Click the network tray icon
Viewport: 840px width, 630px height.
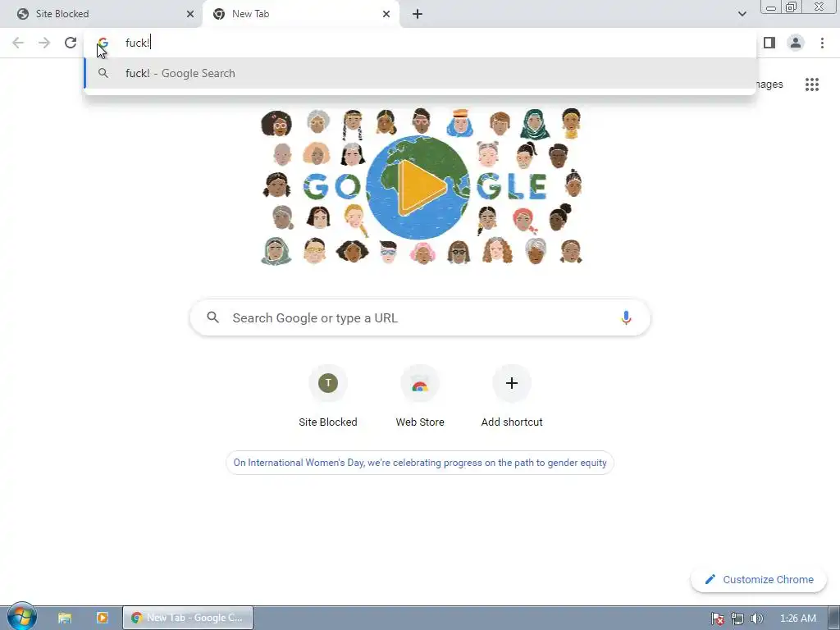[x=737, y=619]
